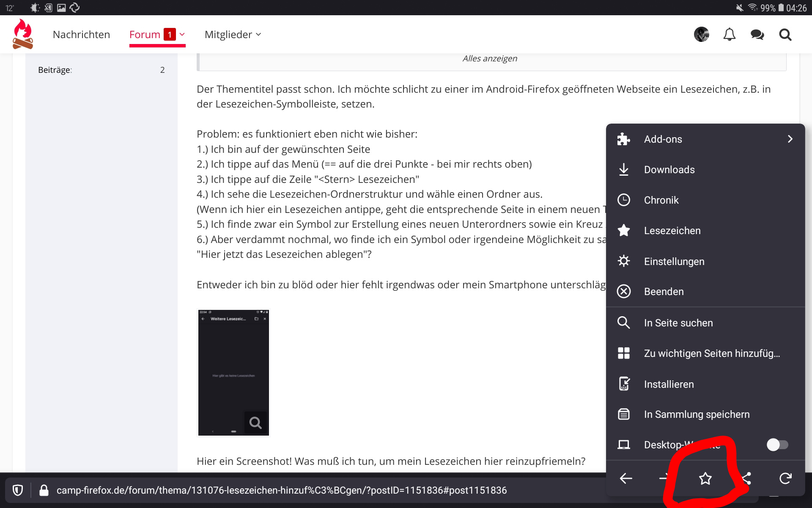Tap the bookmark star icon in menu bar
Image resolution: width=812 pixels, height=508 pixels.
(705, 478)
